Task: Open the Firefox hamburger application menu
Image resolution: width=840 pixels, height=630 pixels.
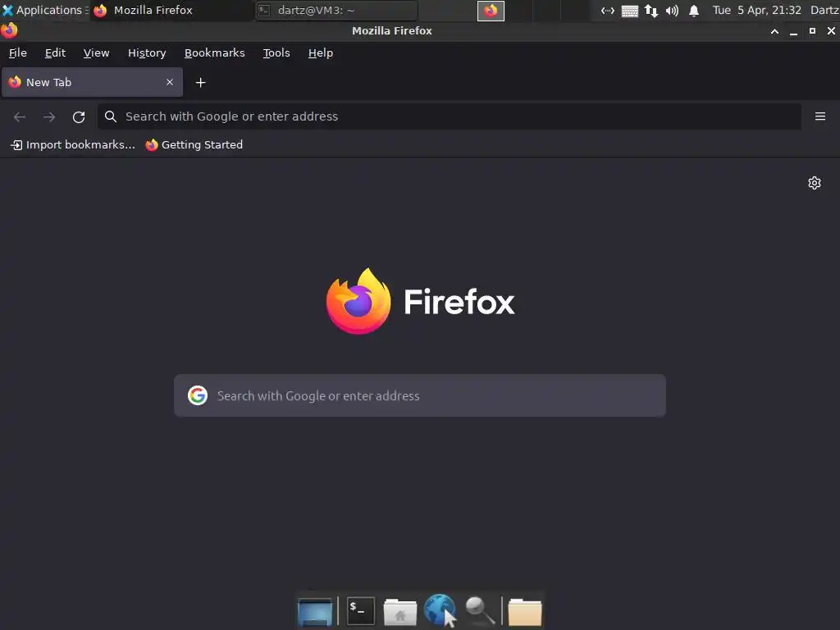Action: click(820, 116)
